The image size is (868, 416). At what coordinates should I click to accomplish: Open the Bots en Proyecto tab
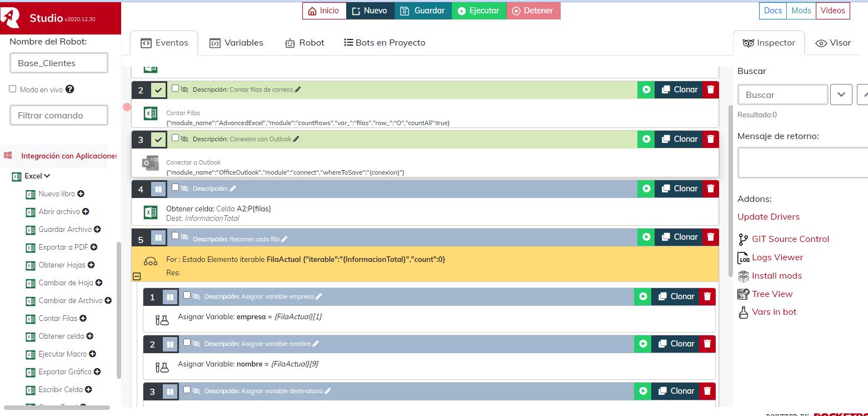click(x=385, y=43)
